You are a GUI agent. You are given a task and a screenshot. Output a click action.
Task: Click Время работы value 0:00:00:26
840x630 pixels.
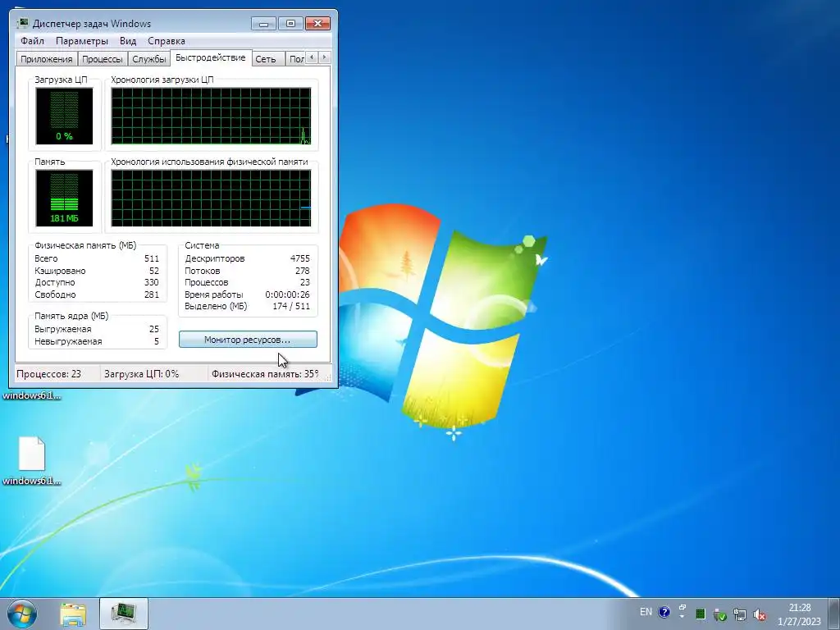click(288, 294)
